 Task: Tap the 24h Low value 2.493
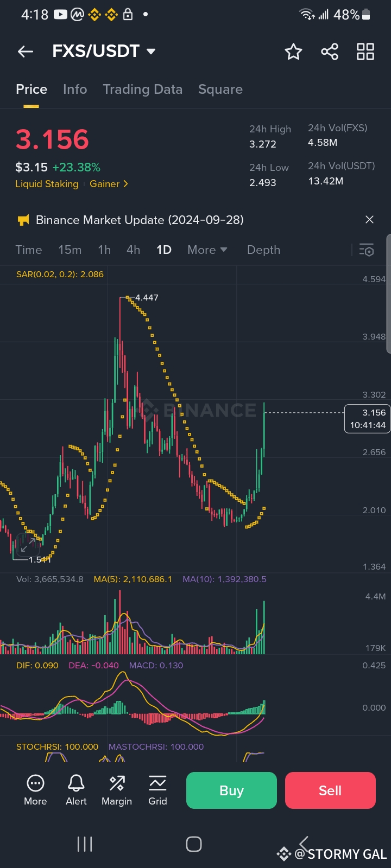(263, 183)
